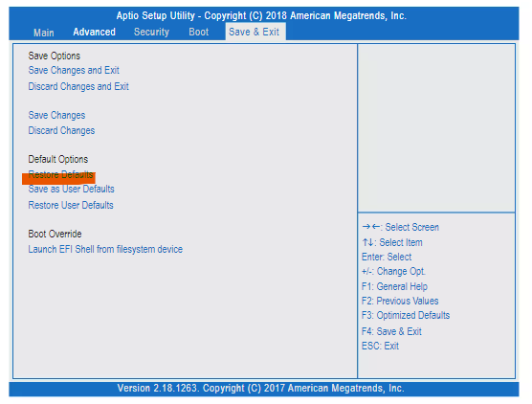532x404 pixels.
Task: Click the Default Options heading
Action: pyautogui.click(x=58, y=160)
